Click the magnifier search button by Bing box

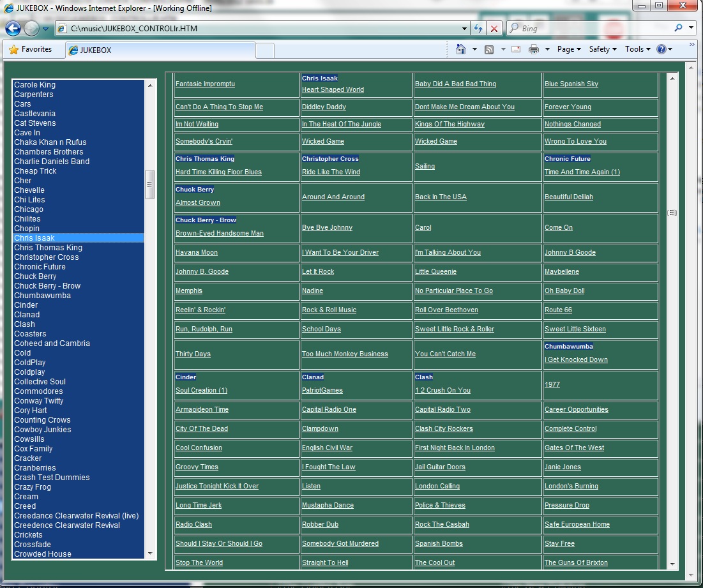click(678, 28)
